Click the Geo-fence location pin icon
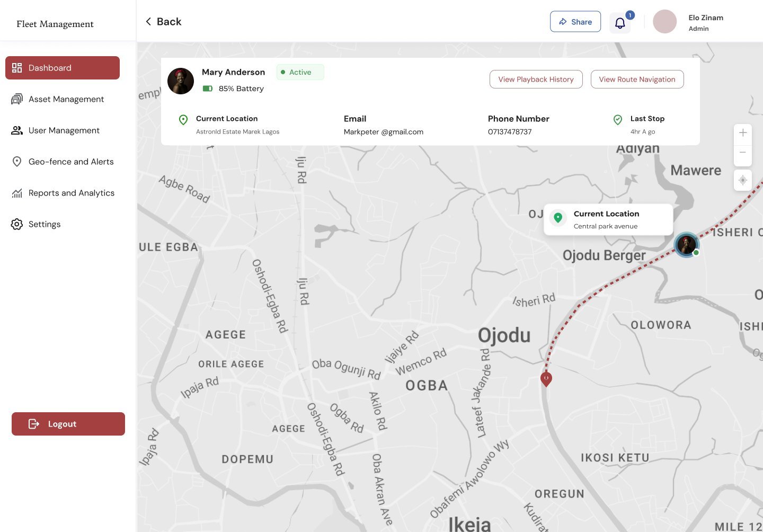The height and width of the screenshot is (532, 763). coord(17,162)
